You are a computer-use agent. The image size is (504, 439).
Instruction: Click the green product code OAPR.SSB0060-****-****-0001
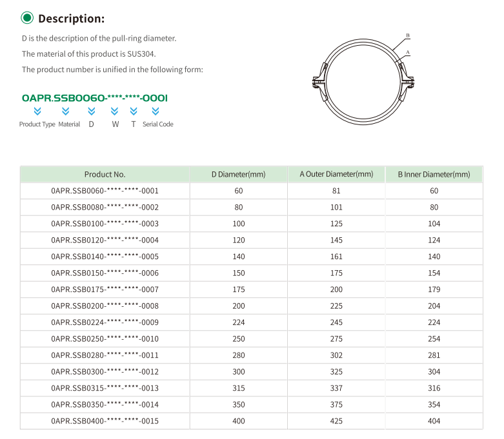click(95, 98)
